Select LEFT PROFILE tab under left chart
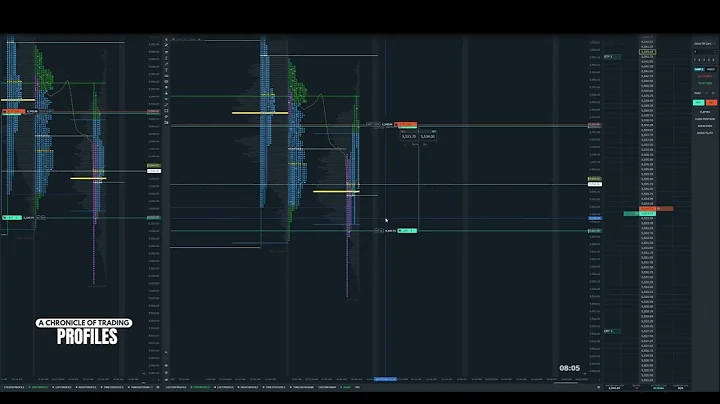Viewport: 720px width, 404px height. 62,387
